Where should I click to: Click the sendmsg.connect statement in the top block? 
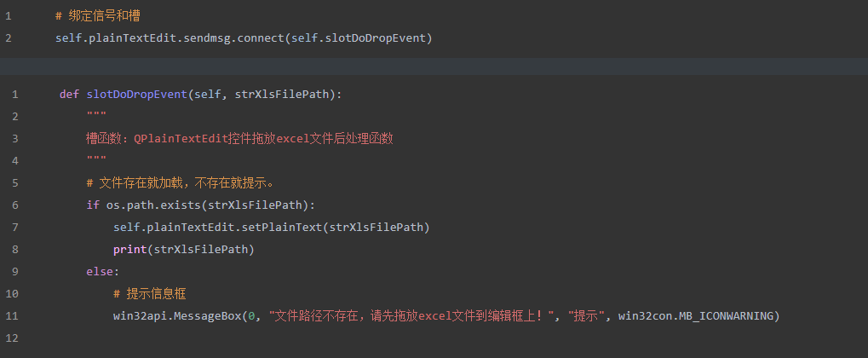click(244, 38)
